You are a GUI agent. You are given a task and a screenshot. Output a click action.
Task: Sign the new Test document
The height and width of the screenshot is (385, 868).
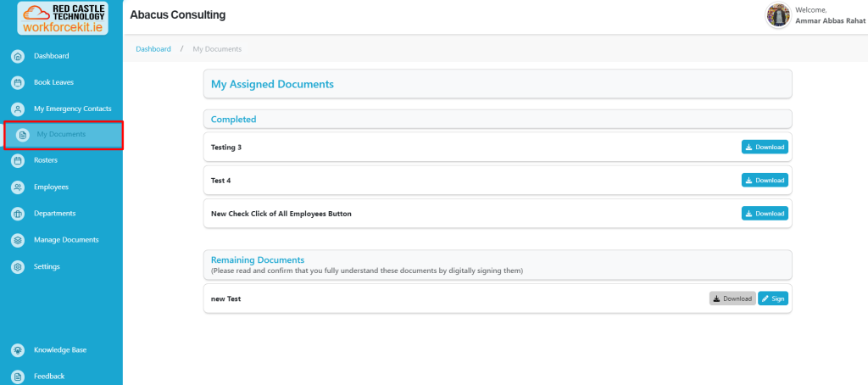point(773,299)
